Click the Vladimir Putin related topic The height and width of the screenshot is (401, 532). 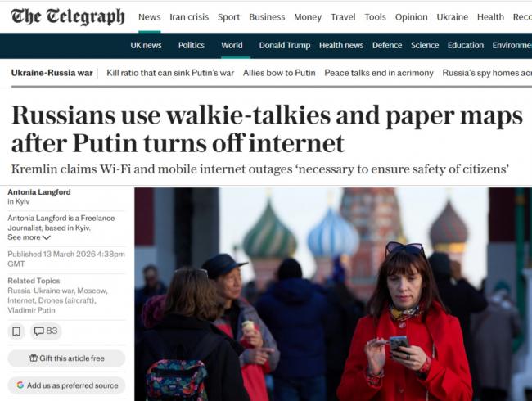(31, 310)
